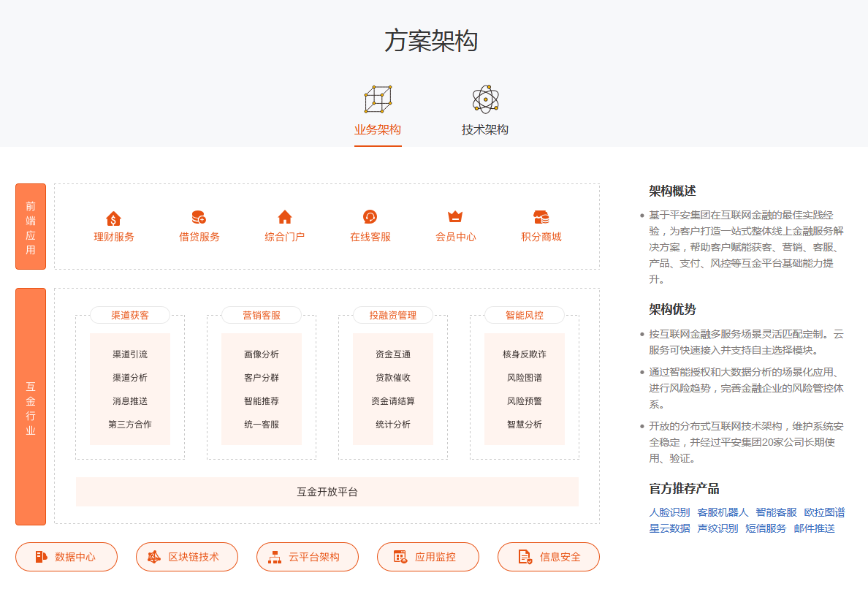The height and width of the screenshot is (589, 868).
Task: Click the 资金请结算 item
Action: (393, 400)
